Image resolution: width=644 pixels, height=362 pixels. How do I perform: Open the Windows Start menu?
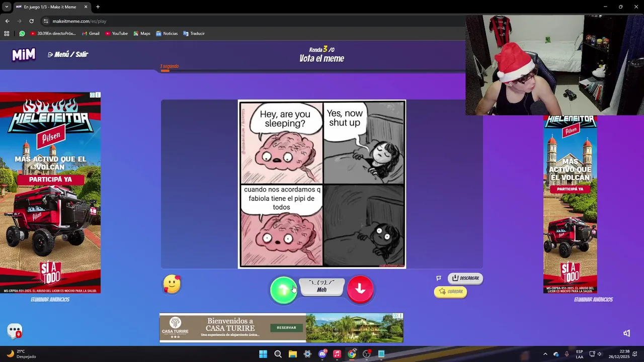[263, 354]
